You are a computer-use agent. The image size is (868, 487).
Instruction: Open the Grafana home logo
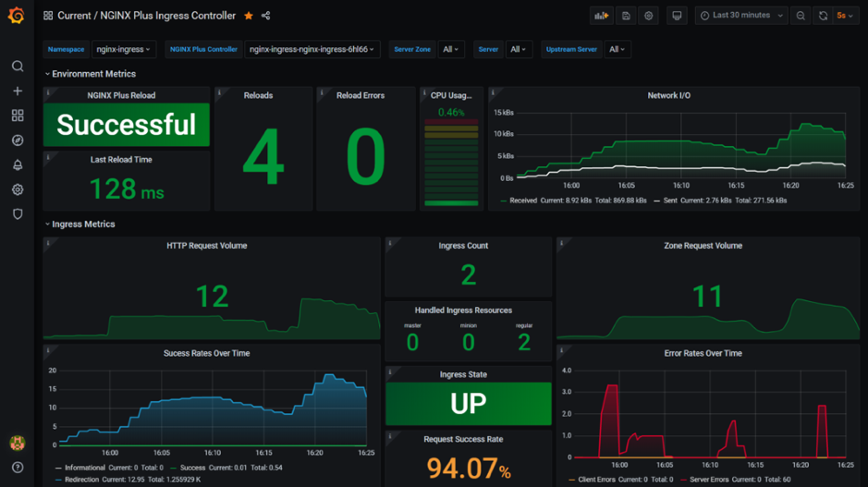(x=17, y=16)
